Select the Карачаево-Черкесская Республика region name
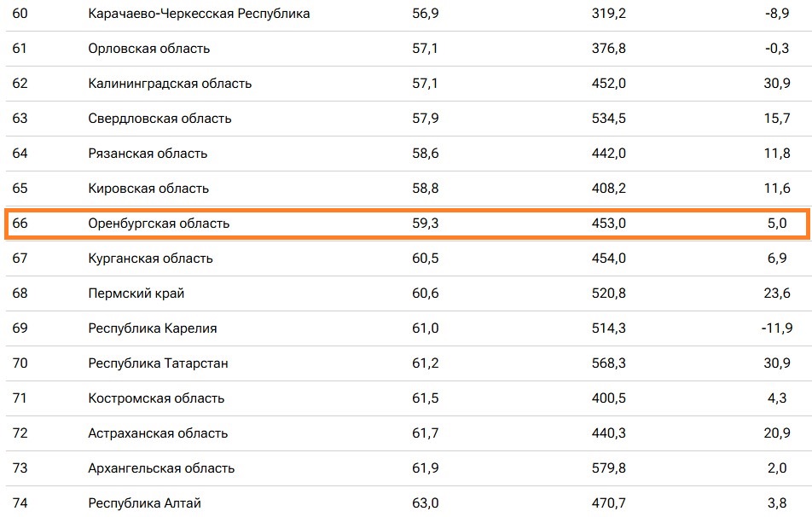 coord(199,14)
